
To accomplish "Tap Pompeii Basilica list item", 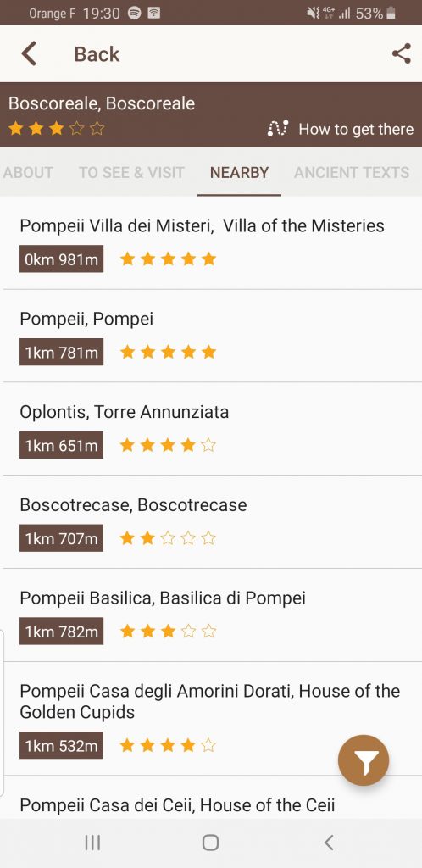I will [x=211, y=615].
